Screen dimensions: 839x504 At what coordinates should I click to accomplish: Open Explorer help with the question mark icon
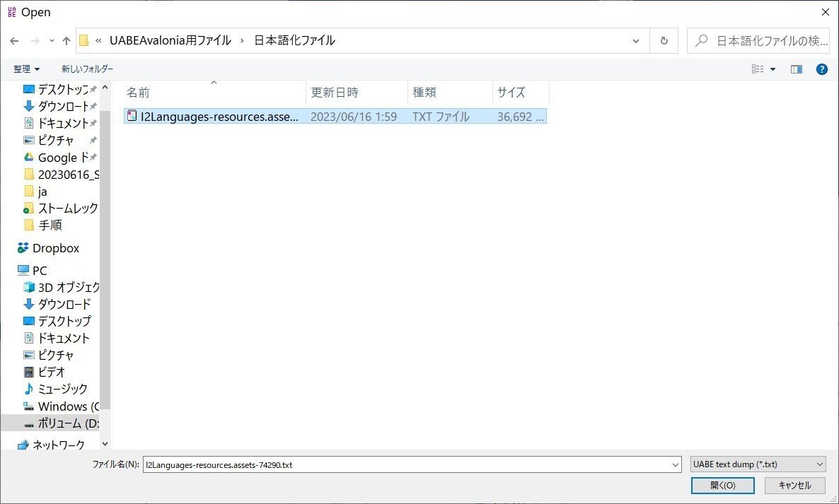click(822, 69)
